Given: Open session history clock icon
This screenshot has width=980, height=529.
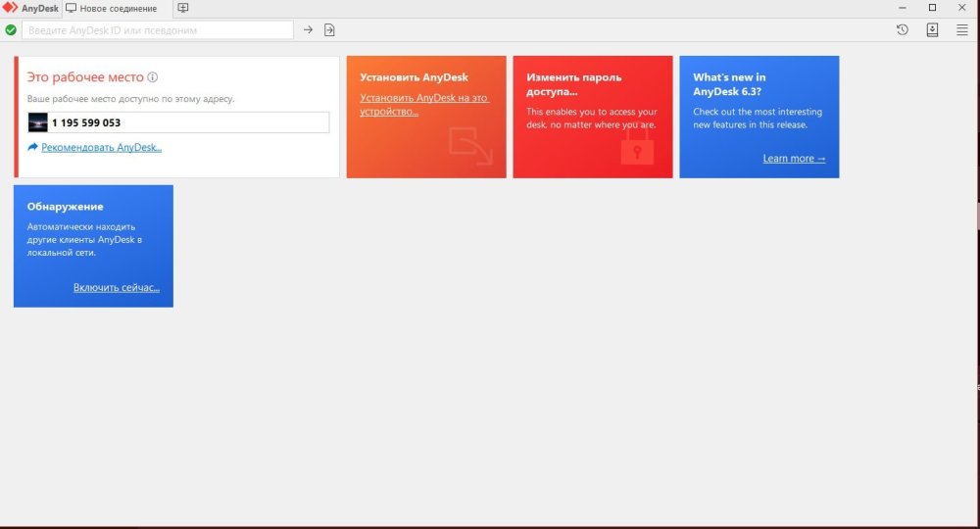Looking at the screenshot, I should click(902, 29).
